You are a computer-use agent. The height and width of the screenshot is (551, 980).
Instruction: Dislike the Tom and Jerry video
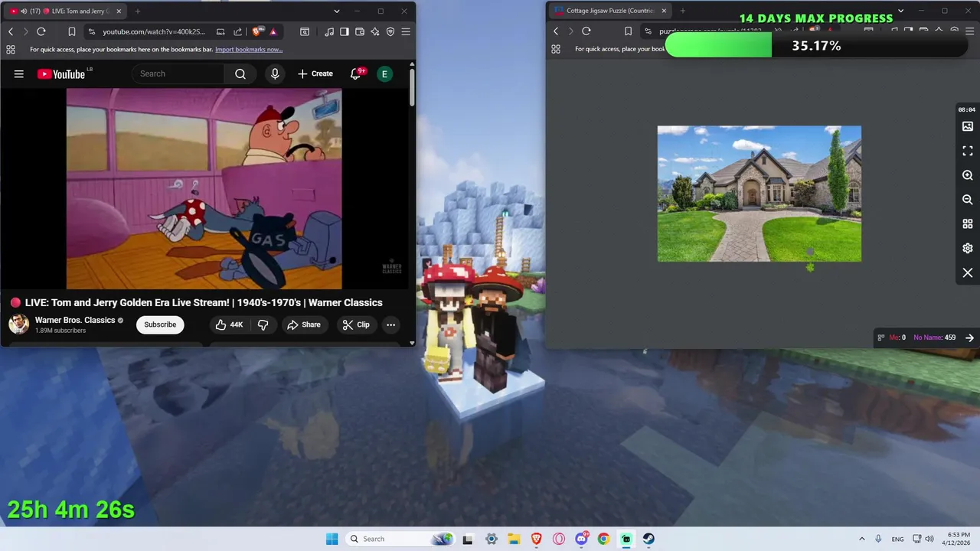pyautogui.click(x=263, y=324)
